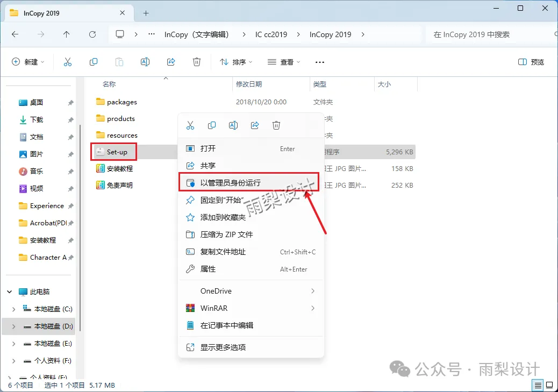This screenshot has width=558, height=392.
Task: Click the InCopy 2019 breadcrumb segment
Action: click(x=330, y=34)
